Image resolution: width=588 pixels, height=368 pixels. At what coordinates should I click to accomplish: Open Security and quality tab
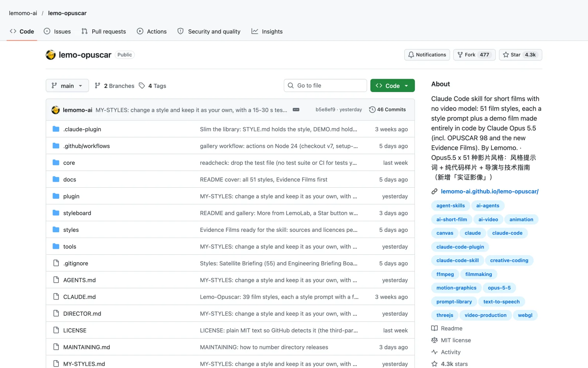[209, 32]
